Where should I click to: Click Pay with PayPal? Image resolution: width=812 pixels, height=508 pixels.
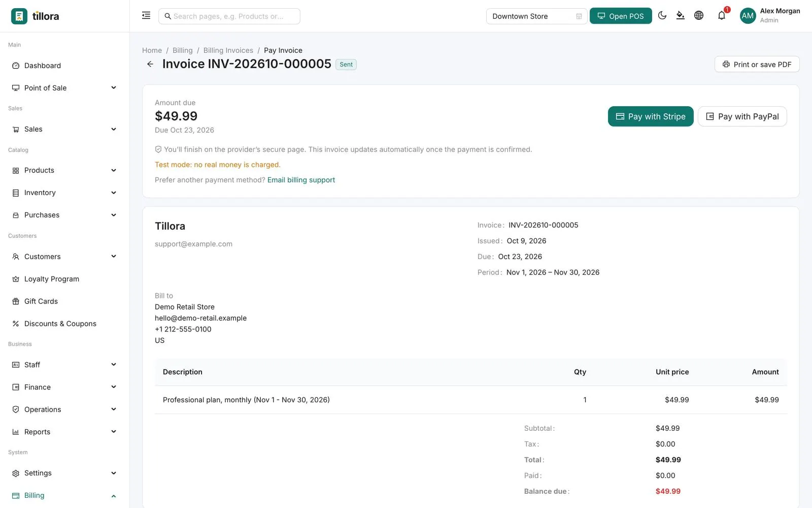(x=742, y=116)
